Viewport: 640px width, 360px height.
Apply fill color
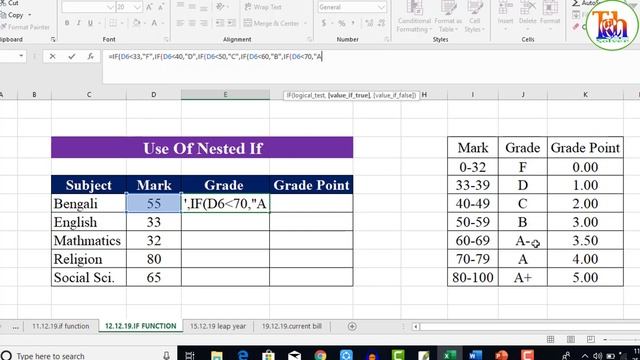click(137, 23)
